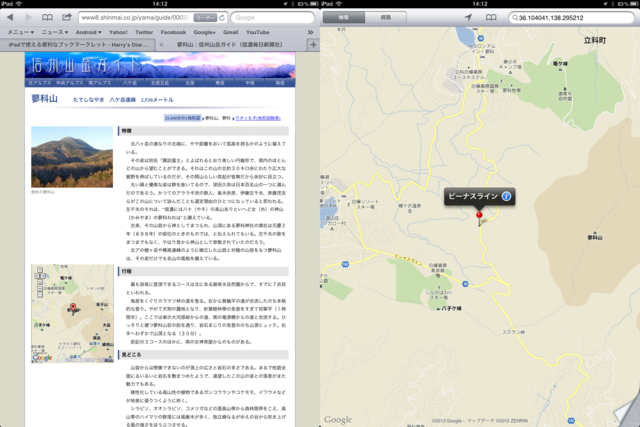Peel the page curl in Maps corner
This screenshot has width=640, height=427.
(x=628, y=411)
